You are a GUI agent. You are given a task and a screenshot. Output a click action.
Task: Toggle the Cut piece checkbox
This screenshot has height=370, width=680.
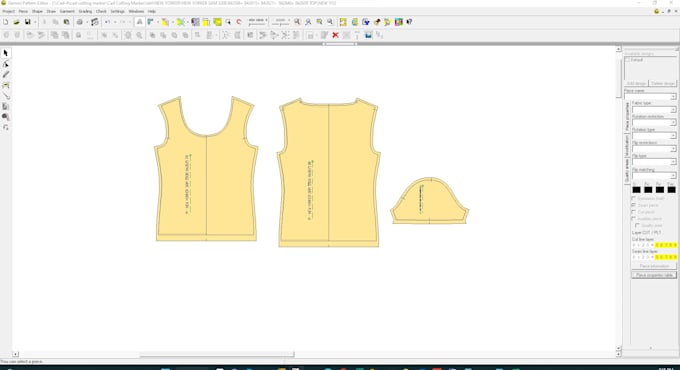click(x=634, y=212)
